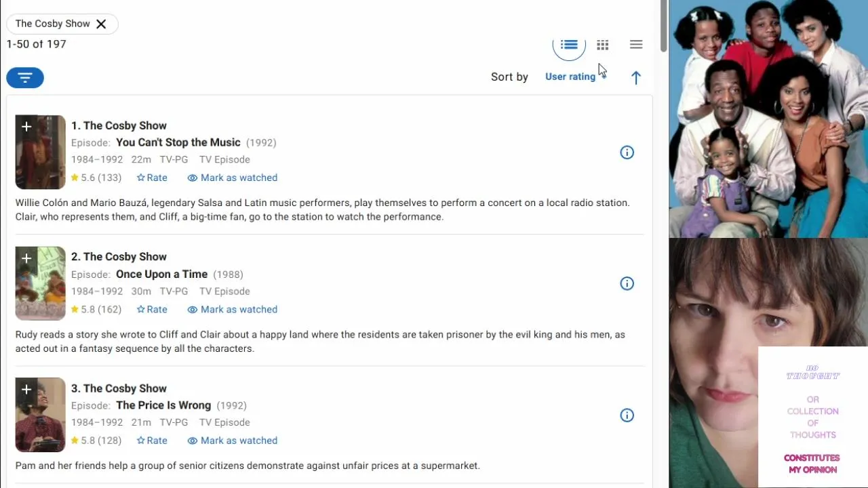Switch to detailed list view

569,45
